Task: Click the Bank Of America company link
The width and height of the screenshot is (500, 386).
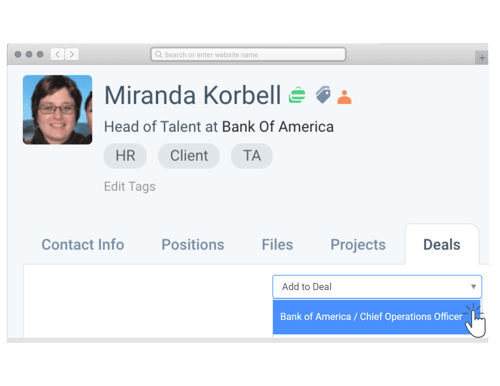Action: point(278,127)
